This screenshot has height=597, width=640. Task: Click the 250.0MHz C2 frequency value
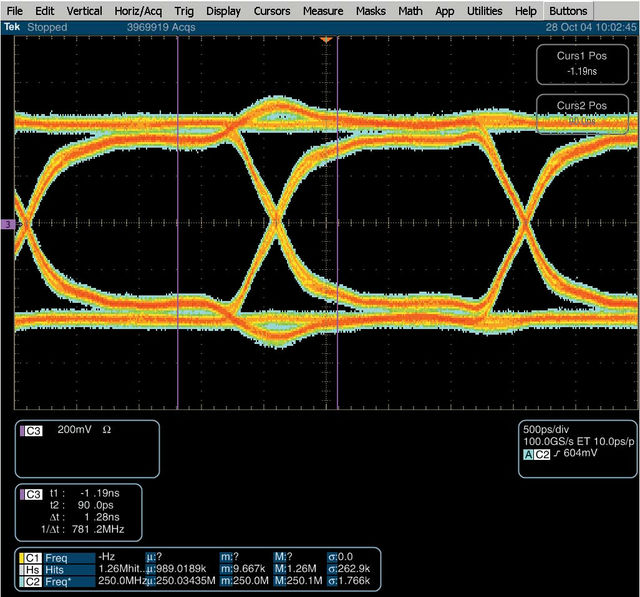[122, 580]
